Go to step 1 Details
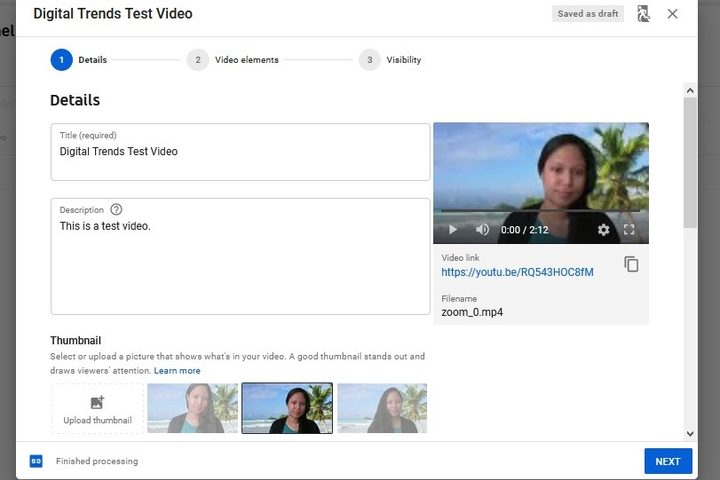Viewport: 720px width, 480px height. [x=79, y=60]
